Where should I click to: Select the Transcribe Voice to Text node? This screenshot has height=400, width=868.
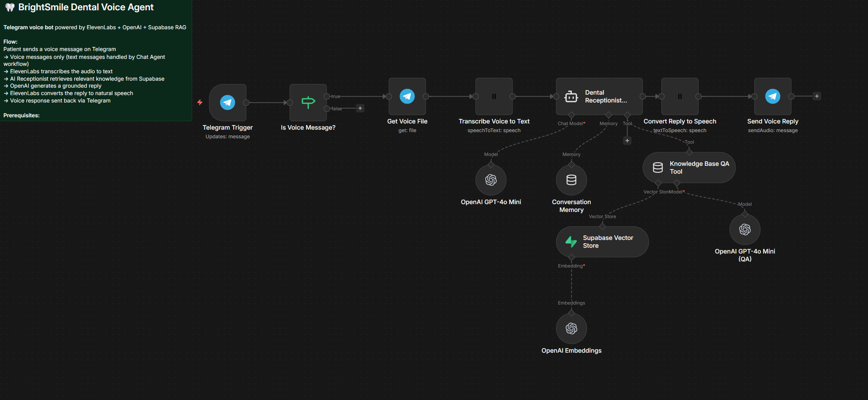[494, 96]
